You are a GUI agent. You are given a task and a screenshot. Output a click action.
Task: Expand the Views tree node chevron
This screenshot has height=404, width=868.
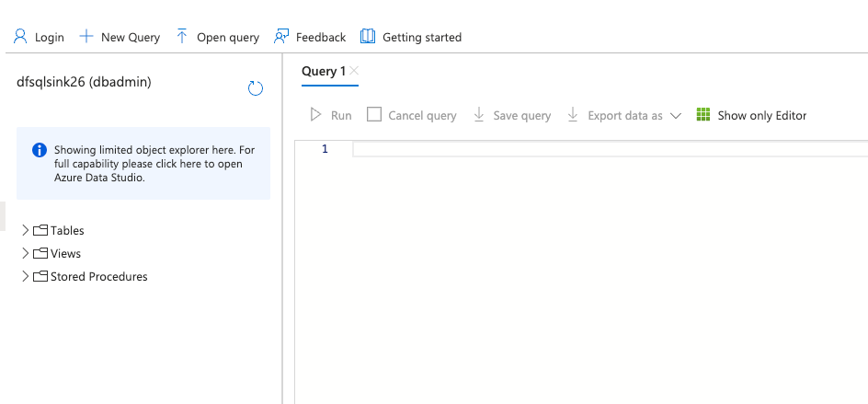coord(25,253)
